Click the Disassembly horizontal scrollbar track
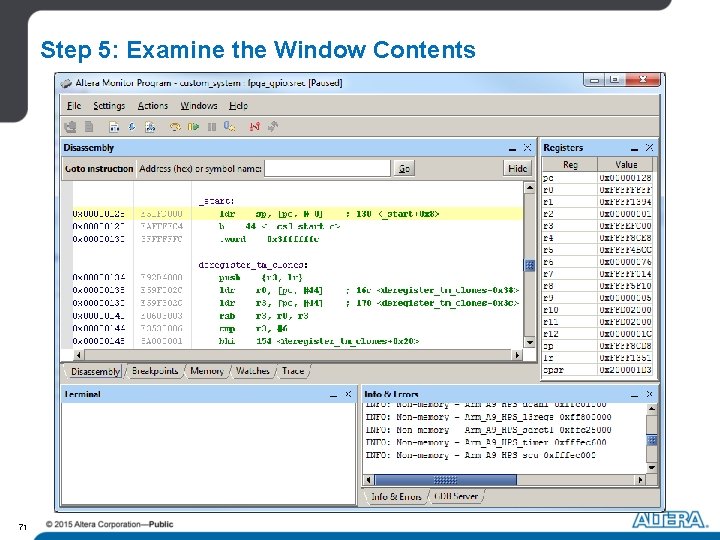This screenshot has width=720, height=540. (298, 355)
